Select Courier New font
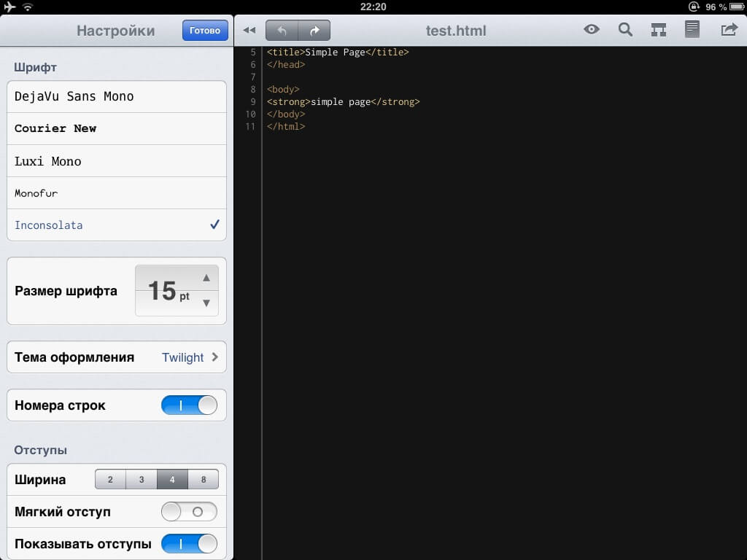 tap(117, 128)
